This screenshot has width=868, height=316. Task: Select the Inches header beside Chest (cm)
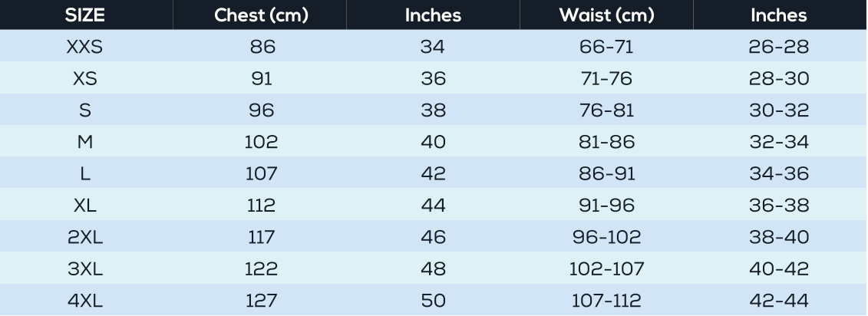[433, 15]
